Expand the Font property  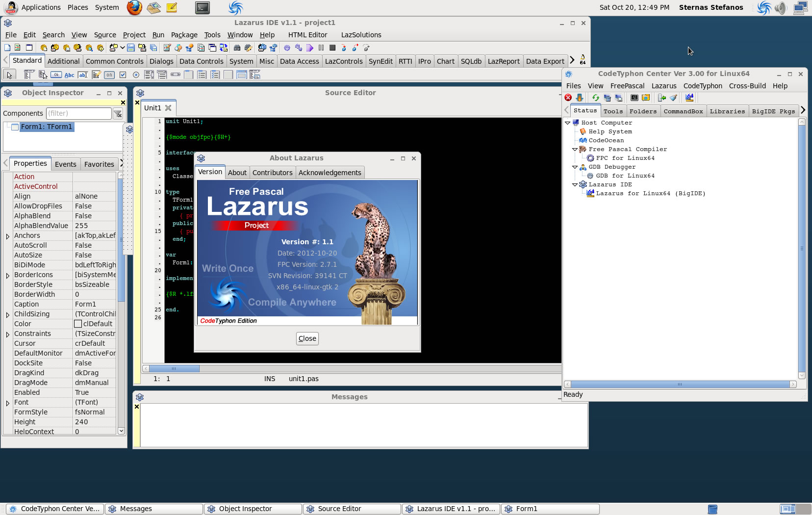tap(8, 403)
